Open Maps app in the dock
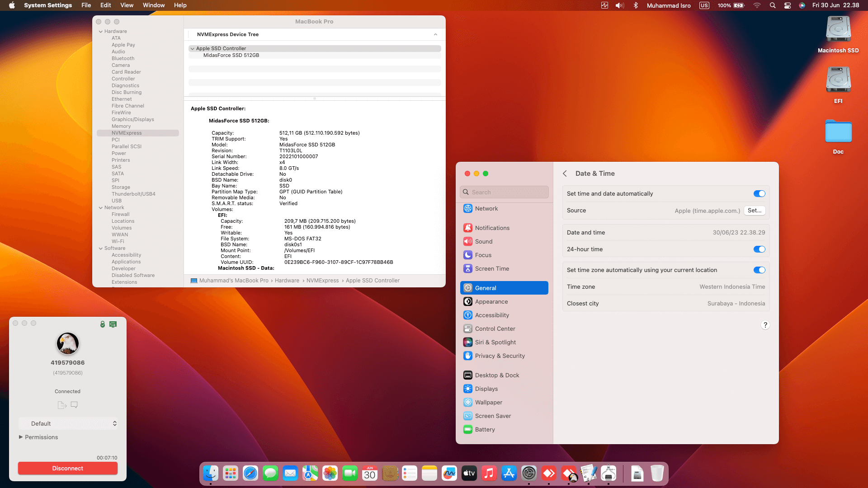Screen dimensions: 868x488 pos(310,473)
